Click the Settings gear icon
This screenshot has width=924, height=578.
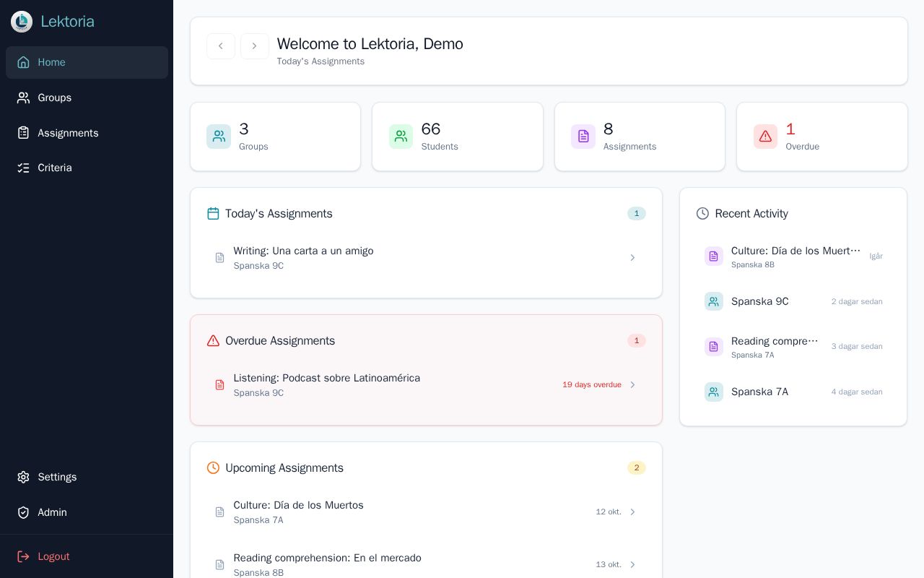pos(24,477)
